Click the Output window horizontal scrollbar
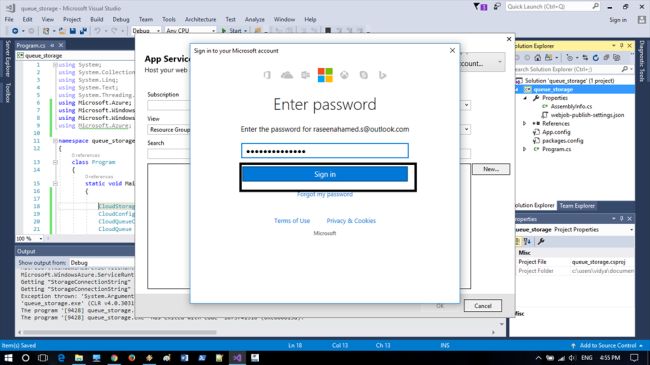The image size is (650, 365). tap(119, 332)
